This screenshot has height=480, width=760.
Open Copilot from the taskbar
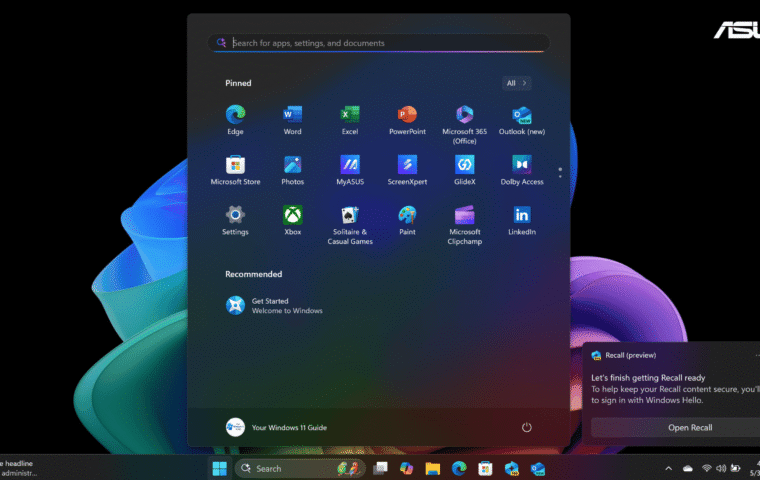point(406,468)
